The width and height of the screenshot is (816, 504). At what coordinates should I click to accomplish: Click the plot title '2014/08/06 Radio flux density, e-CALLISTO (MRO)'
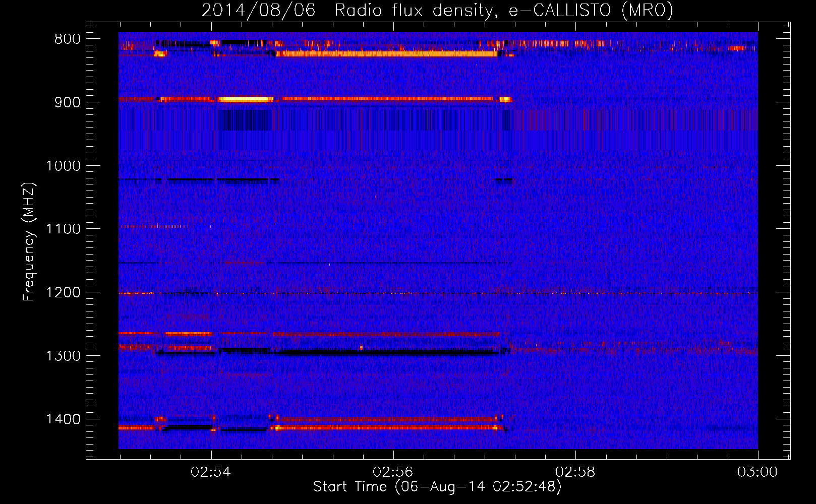tap(437, 10)
